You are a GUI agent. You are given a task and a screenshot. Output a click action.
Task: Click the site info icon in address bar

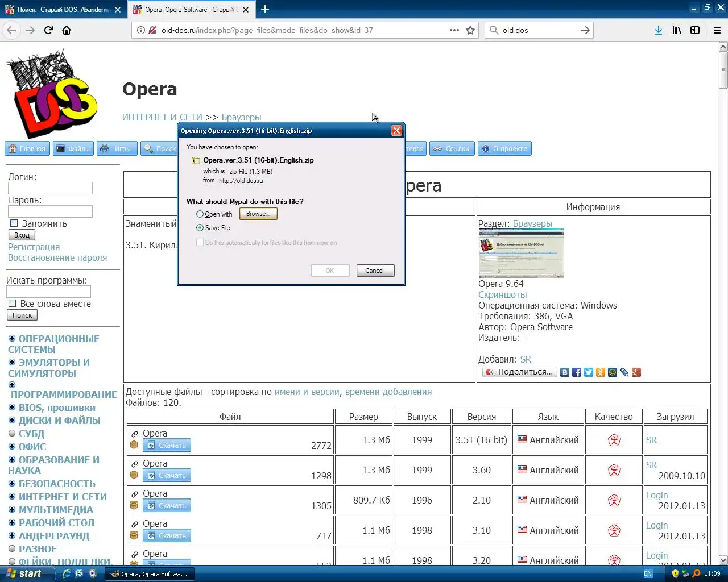click(141, 30)
